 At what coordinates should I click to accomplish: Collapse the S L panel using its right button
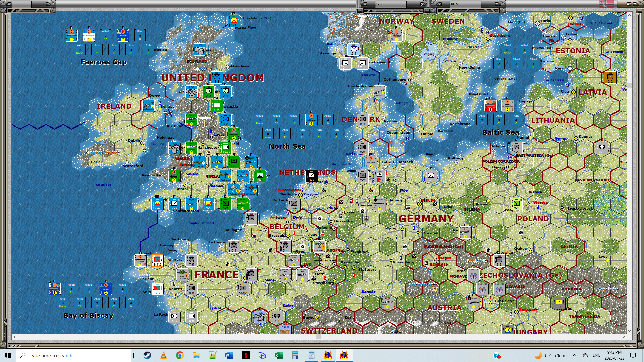tap(423, 4)
